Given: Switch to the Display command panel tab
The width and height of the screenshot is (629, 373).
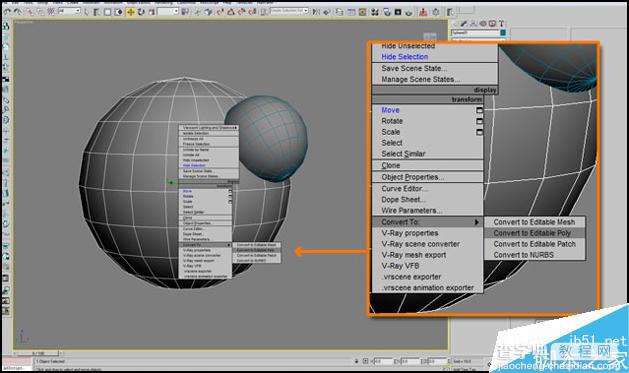Looking at the screenshot, I should tap(492, 24).
